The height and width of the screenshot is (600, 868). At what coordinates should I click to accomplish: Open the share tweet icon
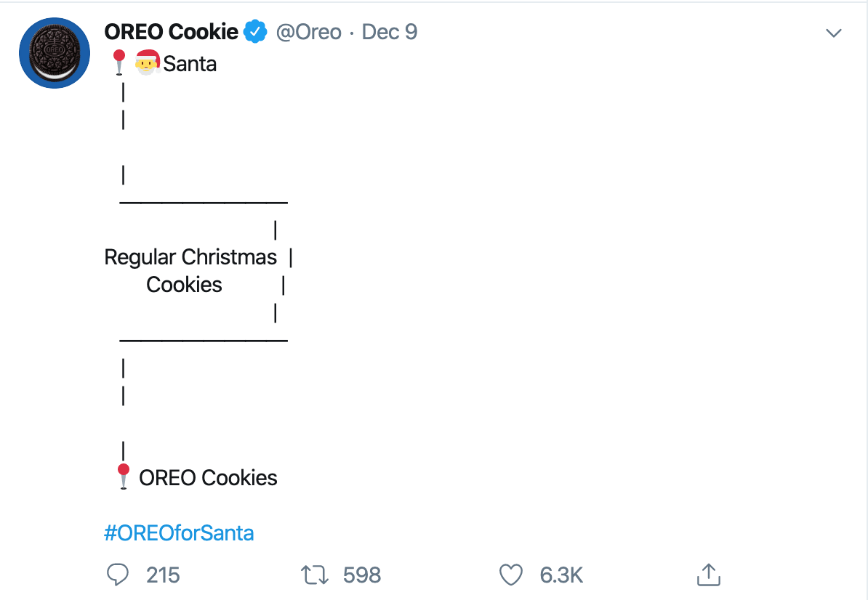[709, 575]
